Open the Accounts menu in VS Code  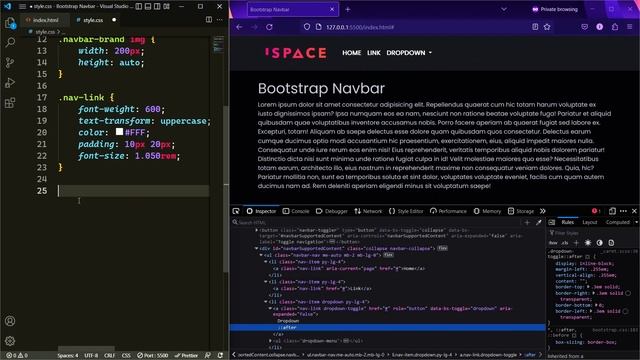(x=10, y=321)
